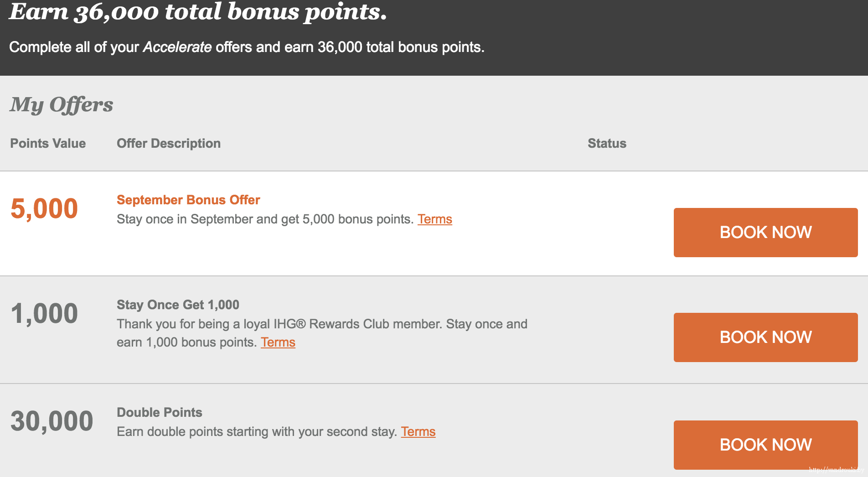Click the Earn 36,000 total bonus points headline
Viewport: 868px width, 477px height.
click(x=198, y=11)
